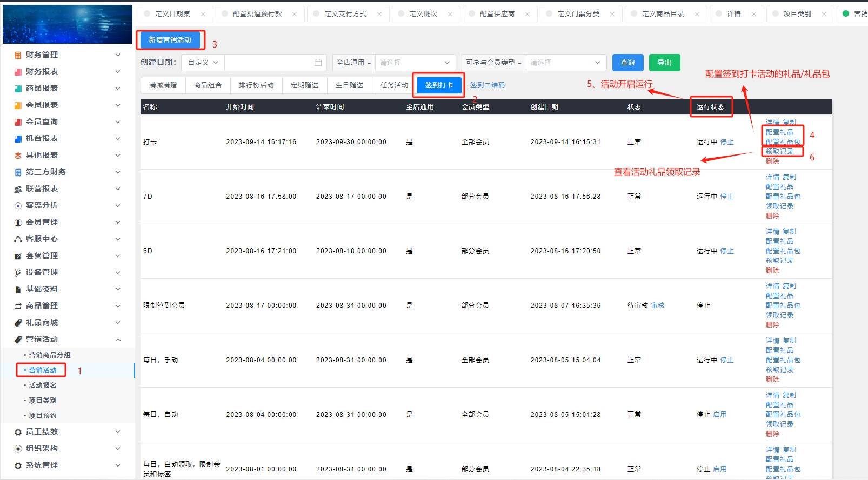Switch to the 生日赠送 tab
Viewport: 868px width, 480px height.
[x=350, y=85]
